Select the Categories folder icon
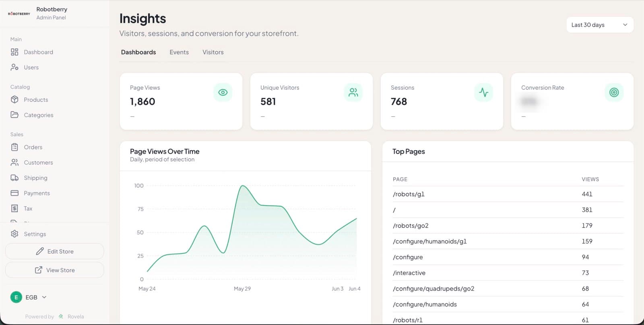Image resolution: width=644 pixels, height=325 pixels. (14, 115)
